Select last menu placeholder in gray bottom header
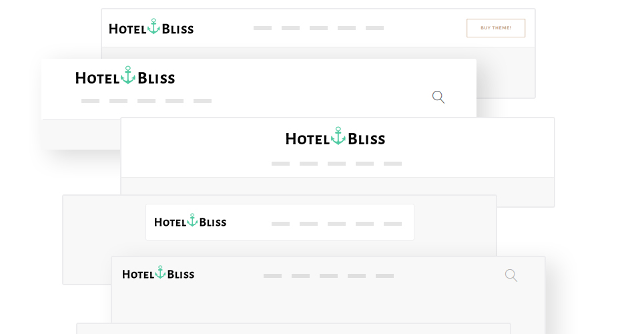 384,276
